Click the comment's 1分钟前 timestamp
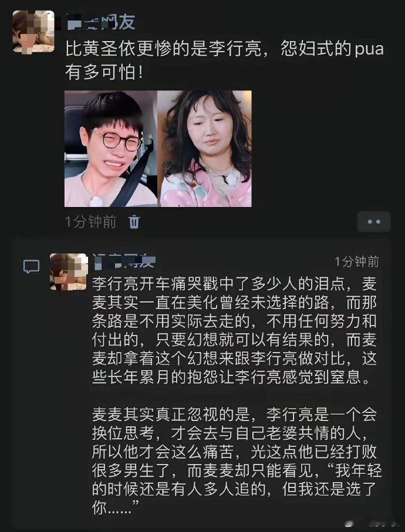The width and height of the screenshot is (405, 532). click(x=357, y=262)
